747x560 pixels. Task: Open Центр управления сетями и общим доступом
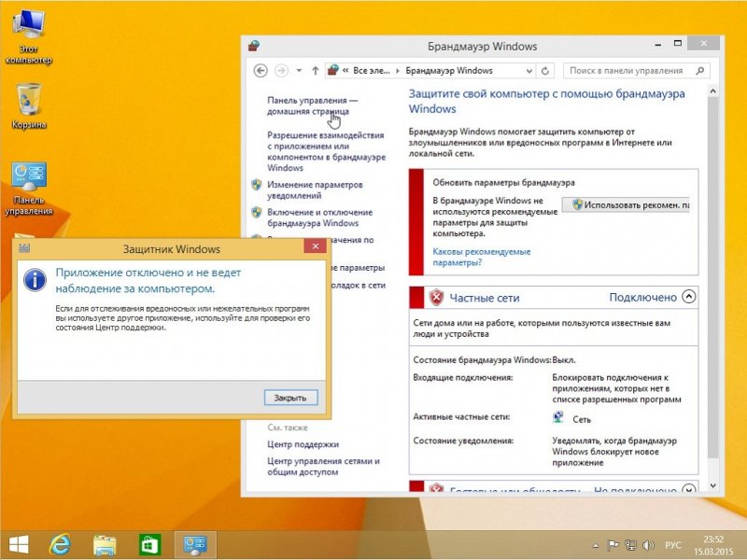(323, 467)
